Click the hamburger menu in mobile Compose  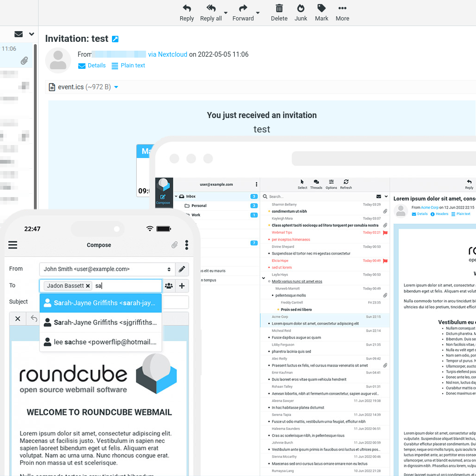[13, 245]
